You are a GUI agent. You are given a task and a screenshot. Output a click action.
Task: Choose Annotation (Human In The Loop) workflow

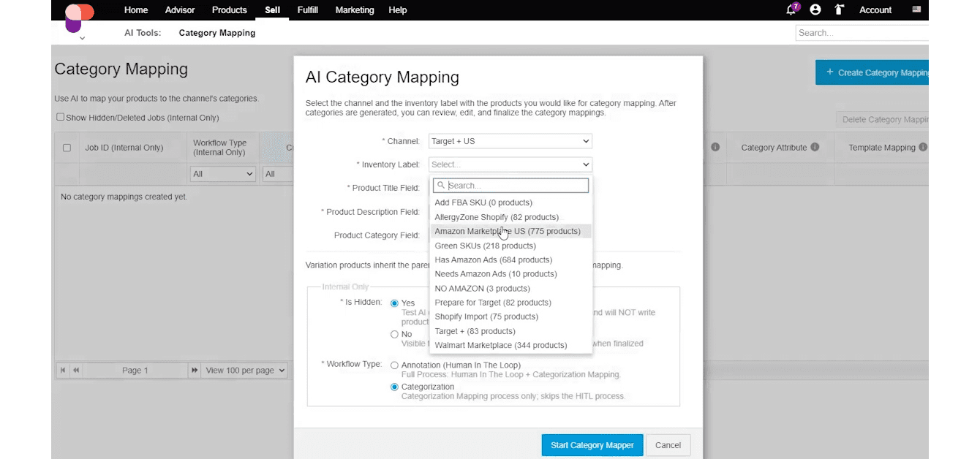394,365
